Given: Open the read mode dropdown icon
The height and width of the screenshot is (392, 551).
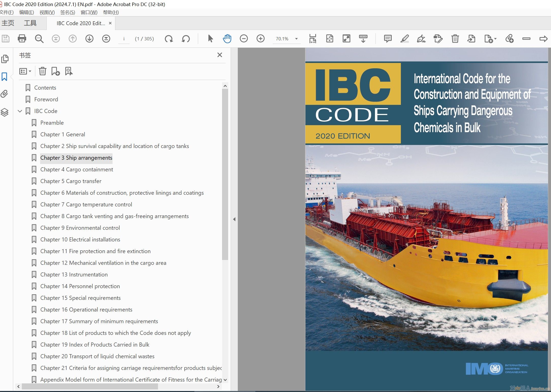Looking at the screenshot, I should [x=363, y=39].
